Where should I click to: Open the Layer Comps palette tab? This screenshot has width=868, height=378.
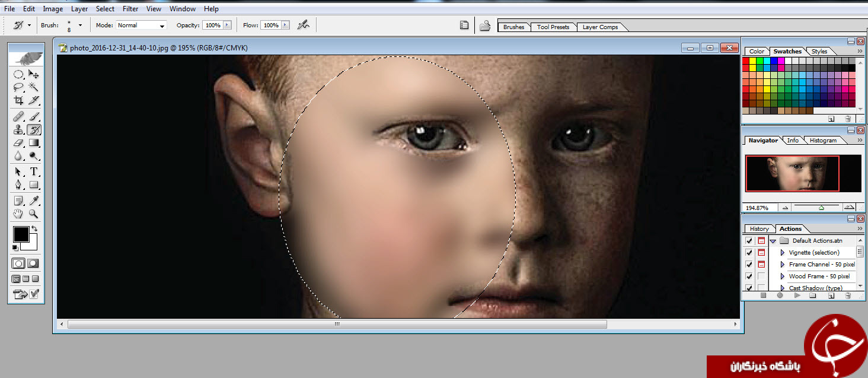600,27
